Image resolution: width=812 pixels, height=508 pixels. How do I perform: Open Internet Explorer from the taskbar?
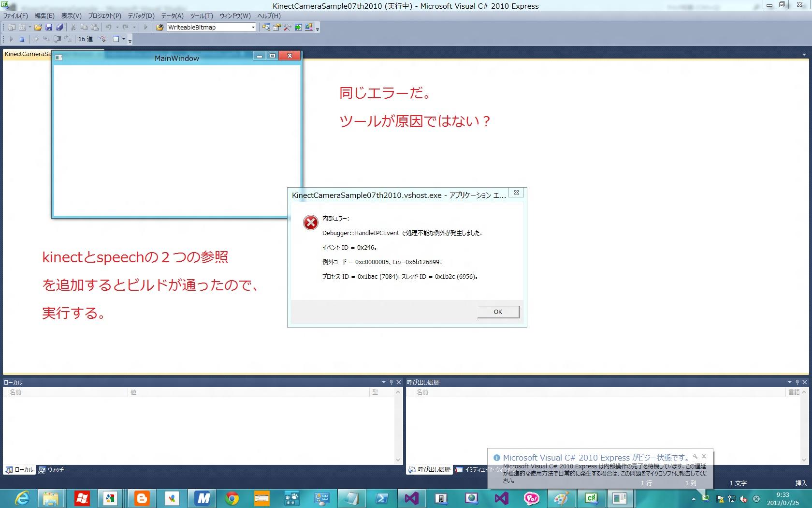tap(22, 498)
